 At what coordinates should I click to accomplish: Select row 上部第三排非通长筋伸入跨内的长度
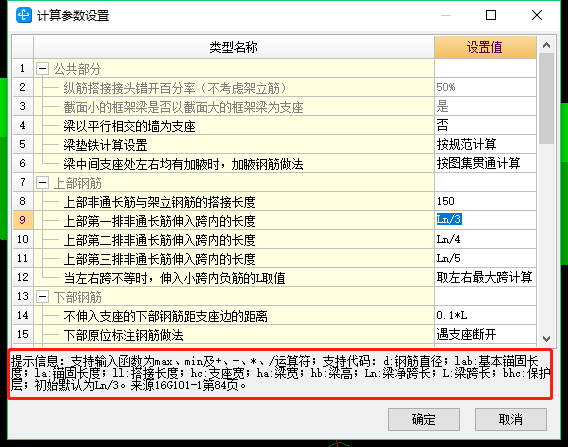coord(234,258)
